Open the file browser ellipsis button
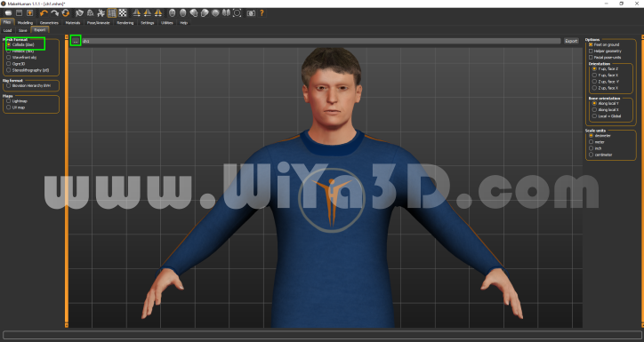Viewport: 644px width, 342px height. (x=76, y=41)
